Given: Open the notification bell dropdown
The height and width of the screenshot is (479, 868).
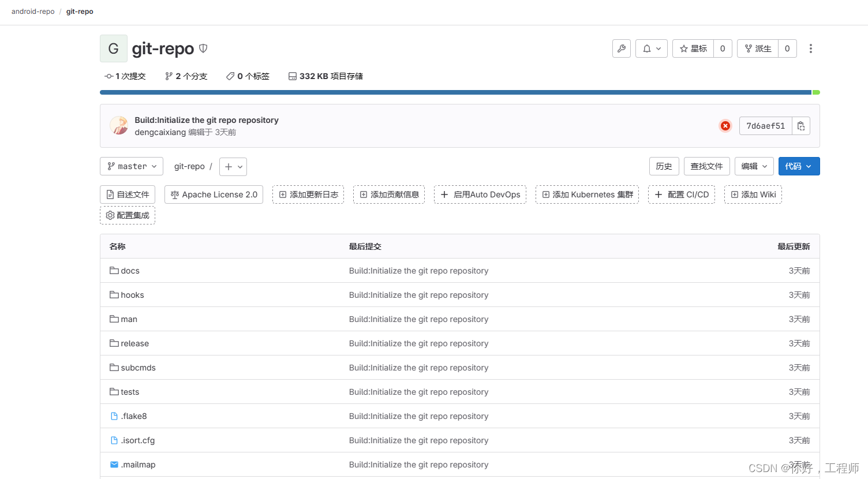Looking at the screenshot, I should pyautogui.click(x=651, y=48).
